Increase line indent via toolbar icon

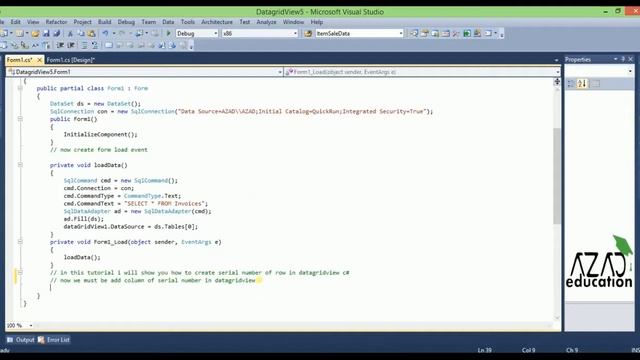pyautogui.click(x=71, y=45)
